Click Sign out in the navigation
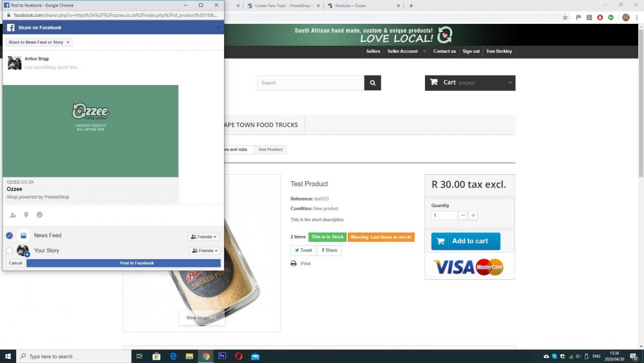Screen dimensions: 644x363 click(x=471, y=52)
